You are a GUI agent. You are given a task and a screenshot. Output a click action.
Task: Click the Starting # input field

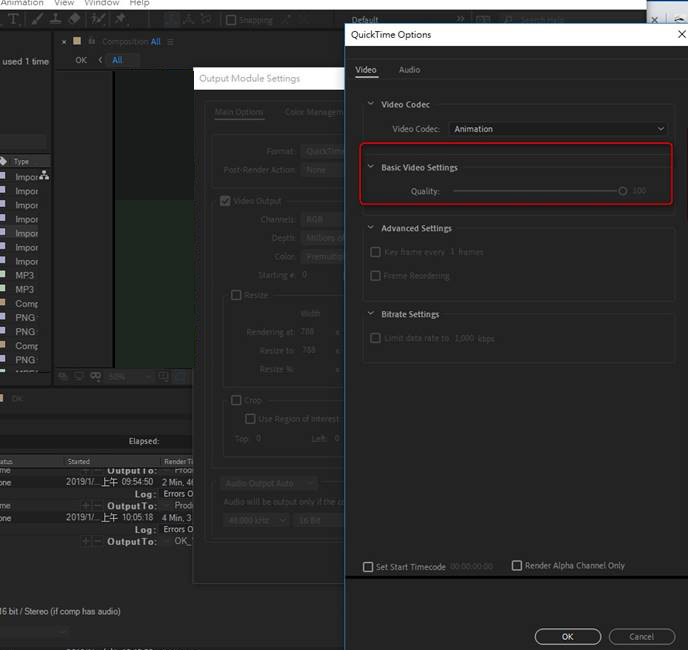coord(305,275)
